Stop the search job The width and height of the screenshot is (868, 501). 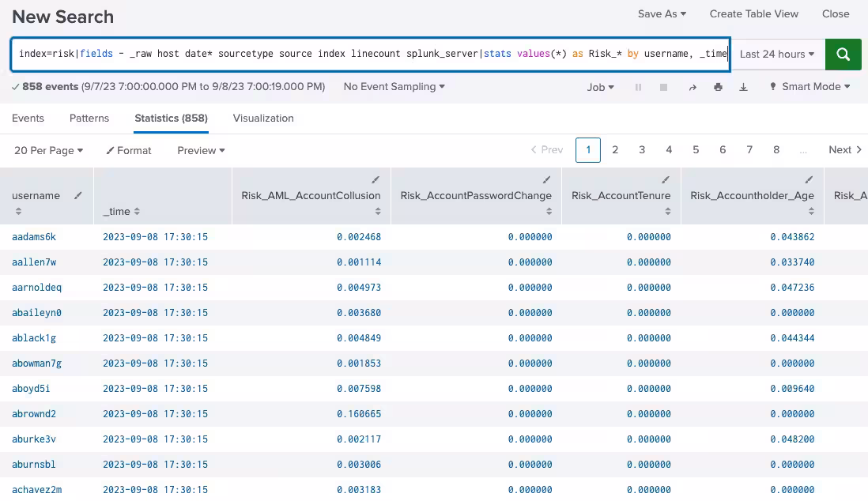click(664, 87)
